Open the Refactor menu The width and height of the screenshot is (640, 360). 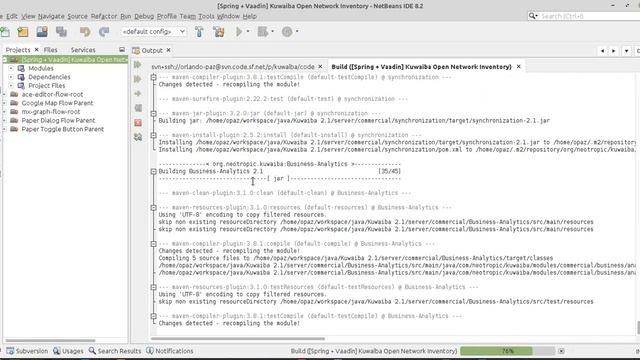[x=104, y=16]
